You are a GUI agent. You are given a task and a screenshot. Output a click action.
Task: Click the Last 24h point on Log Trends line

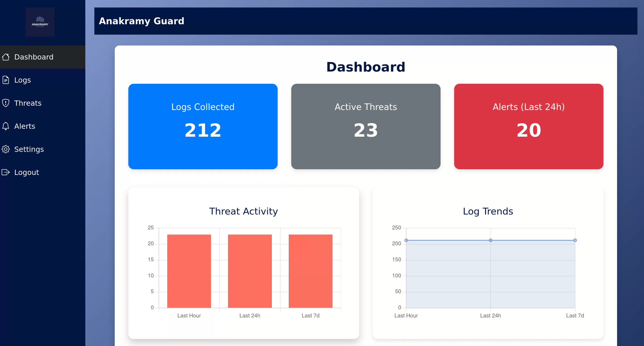490,240
